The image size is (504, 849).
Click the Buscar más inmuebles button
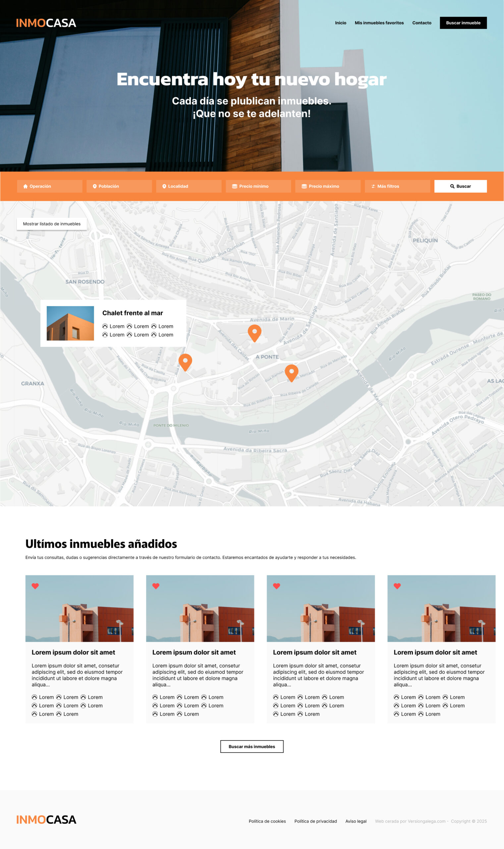click(252, 747)
